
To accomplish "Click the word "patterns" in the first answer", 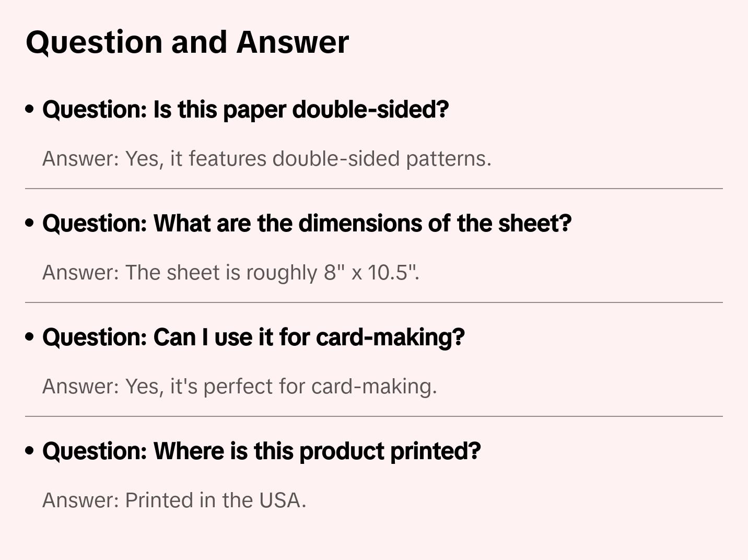I will 446,159.
